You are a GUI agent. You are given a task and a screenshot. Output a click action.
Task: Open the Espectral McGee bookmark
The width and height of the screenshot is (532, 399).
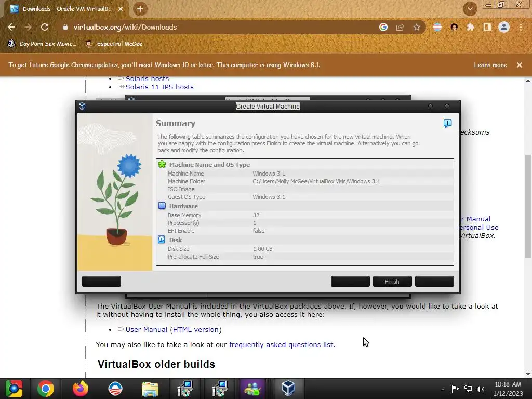click(x=114, y=44)
